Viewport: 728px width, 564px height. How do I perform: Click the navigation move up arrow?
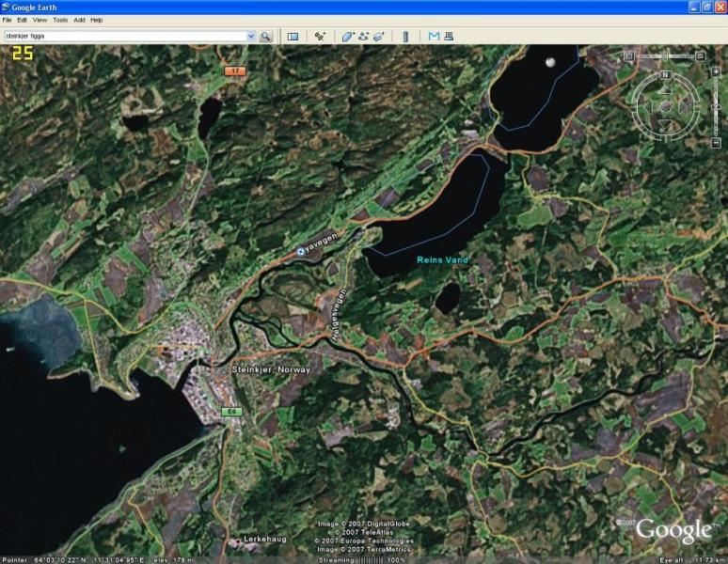665,89
